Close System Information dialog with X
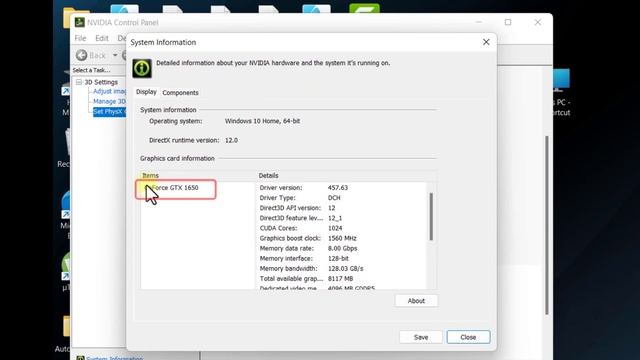The image size is (640, 360). point(486,42)
